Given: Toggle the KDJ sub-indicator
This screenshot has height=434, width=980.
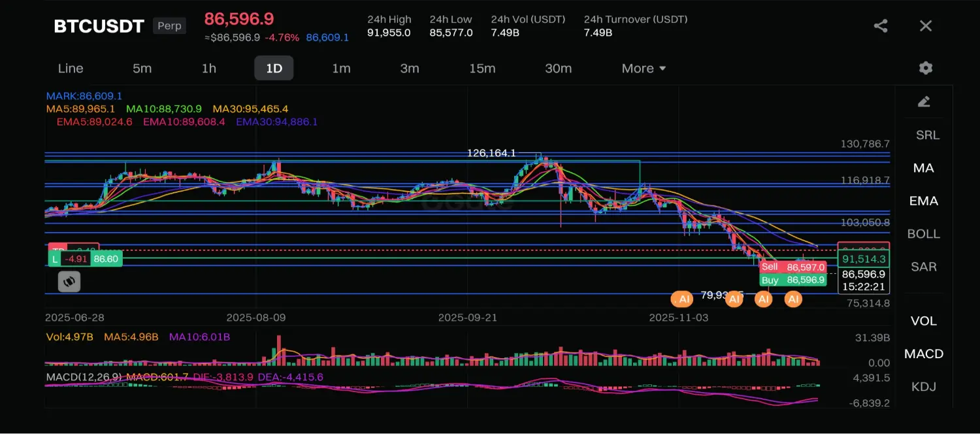Looking at the screenshot, I should 924,386.
